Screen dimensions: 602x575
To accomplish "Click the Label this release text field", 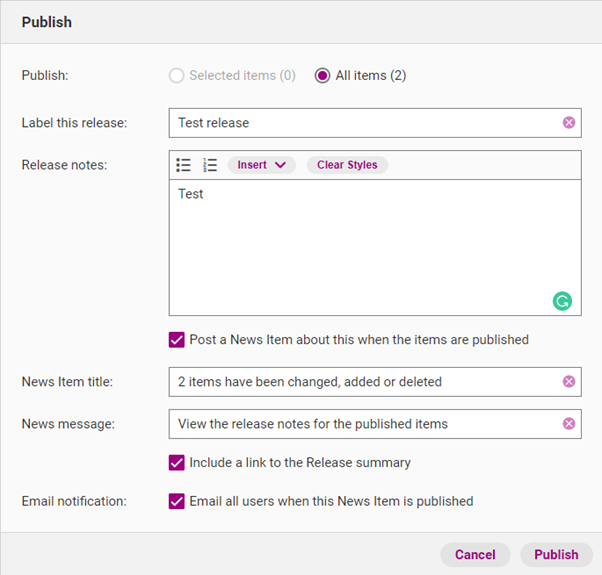I will click(x=360, y=123).
